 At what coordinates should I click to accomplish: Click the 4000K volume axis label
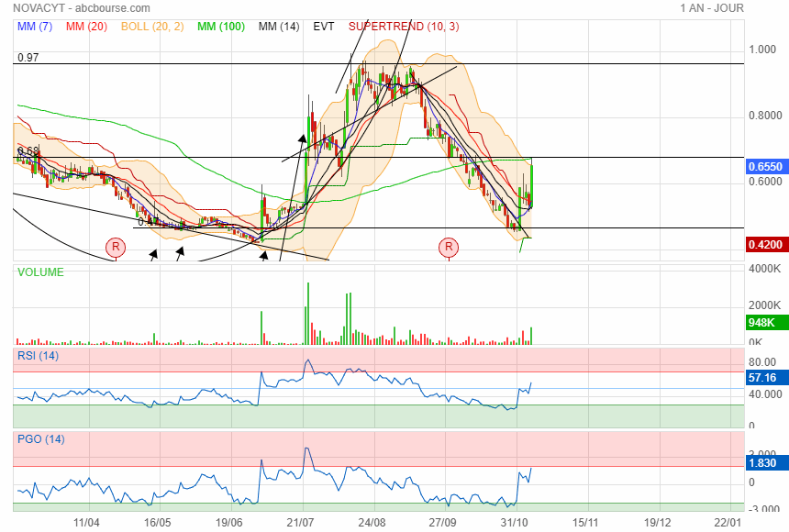765,269
